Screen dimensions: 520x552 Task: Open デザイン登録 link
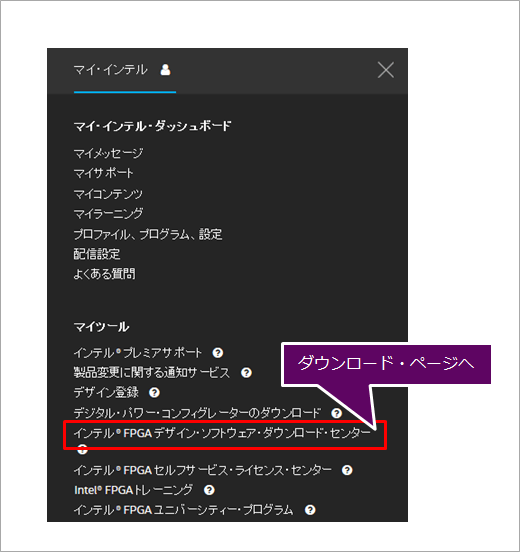[x=106, y=392]
